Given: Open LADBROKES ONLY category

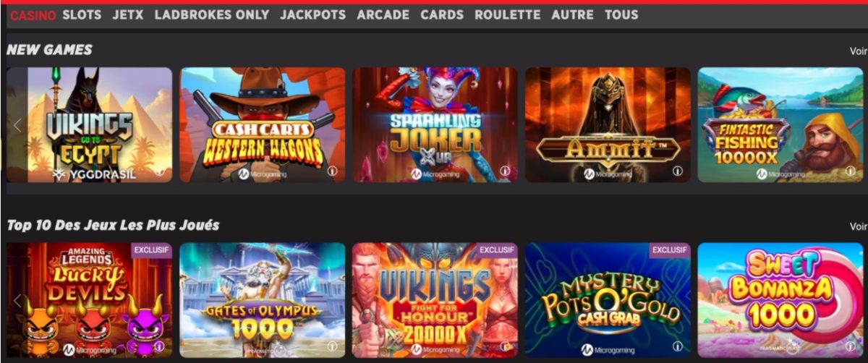Looking at the screenshot, I should pos(212,14).
